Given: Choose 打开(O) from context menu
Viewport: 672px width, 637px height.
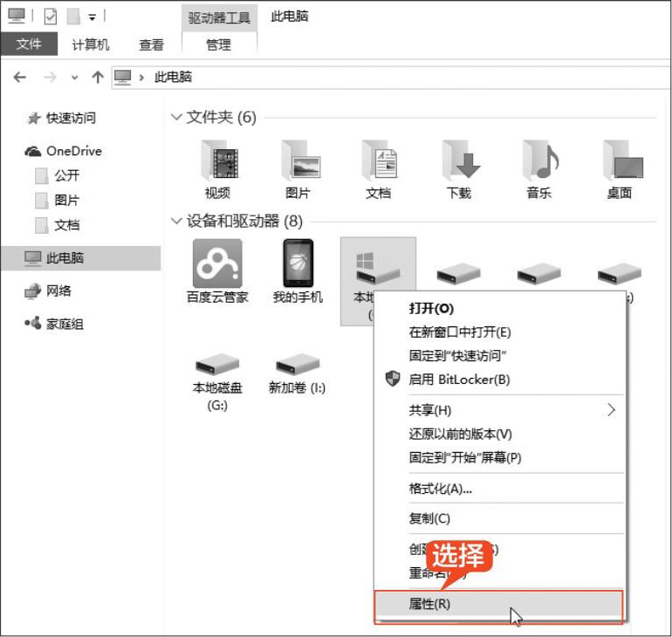Looking at the screenshot, I should 498,308.
